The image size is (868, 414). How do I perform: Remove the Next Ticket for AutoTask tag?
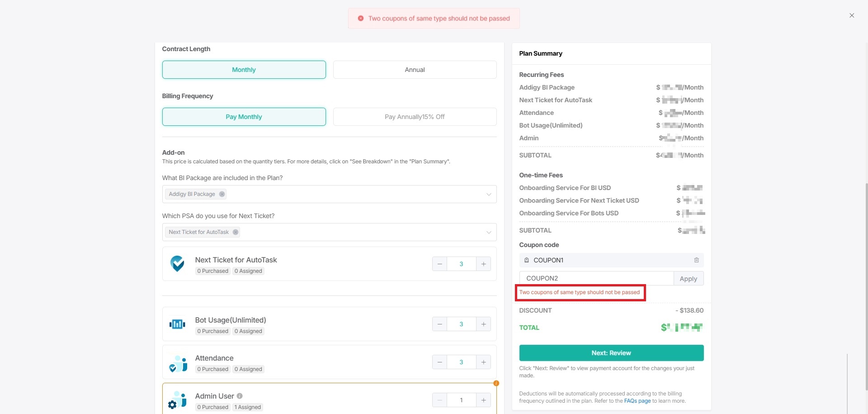click(x=236, y=232)
